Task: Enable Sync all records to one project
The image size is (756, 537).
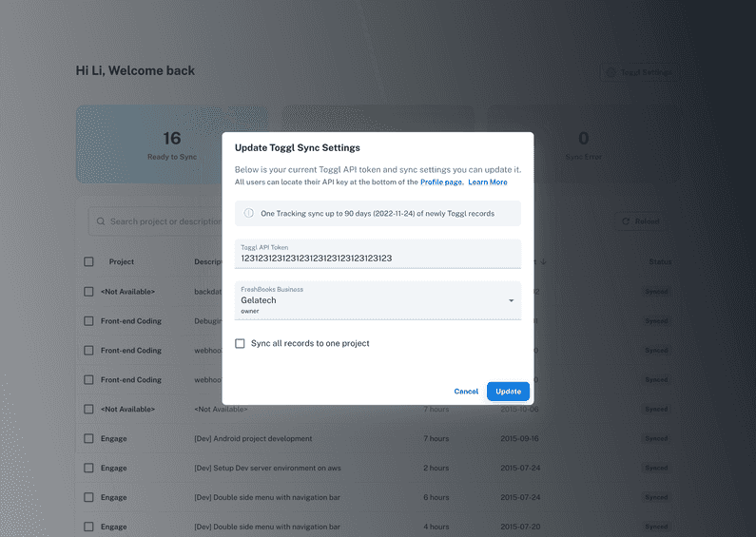Action: pos(240,343)
